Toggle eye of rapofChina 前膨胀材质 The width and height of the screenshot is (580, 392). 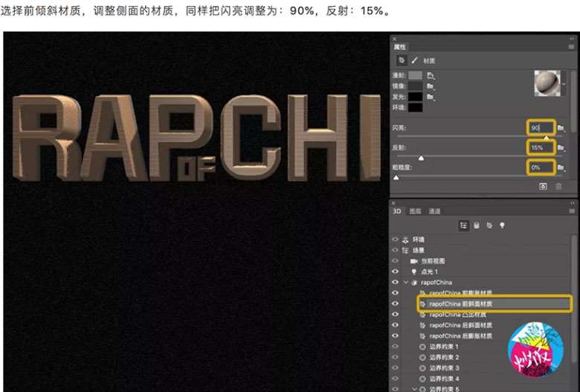(x=395, y=293)
